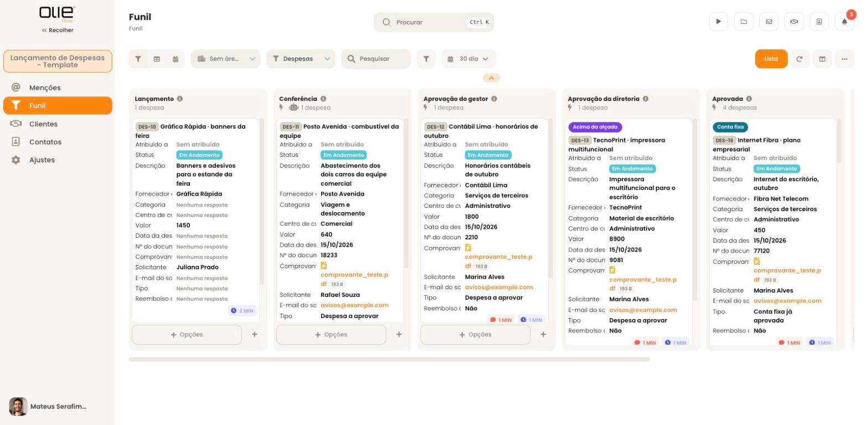Screen dimensions: 868x425
Task: Open the envelope mail icon
Action: [x=769, y=22]
